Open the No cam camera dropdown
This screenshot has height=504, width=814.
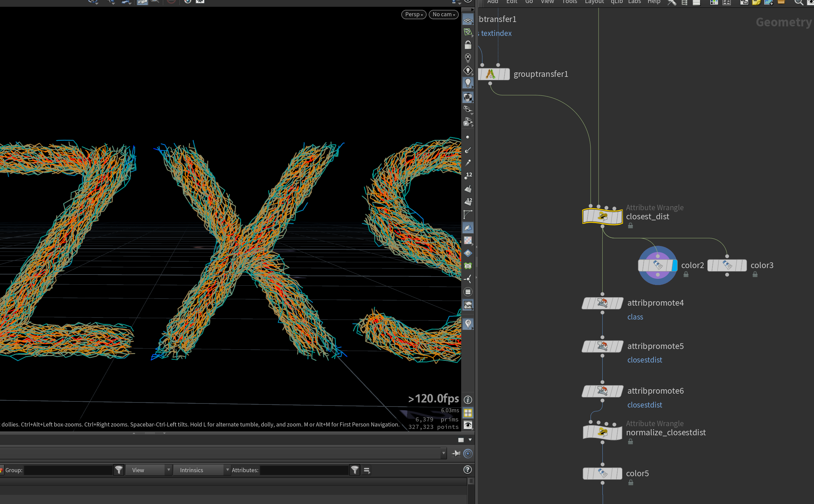tap(444, 15)
